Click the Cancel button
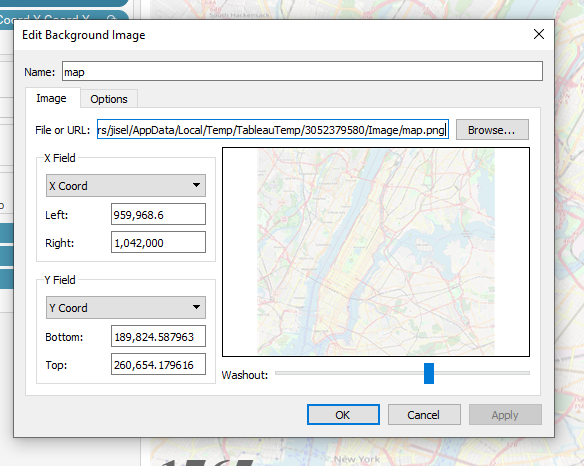 click(424, 415)
